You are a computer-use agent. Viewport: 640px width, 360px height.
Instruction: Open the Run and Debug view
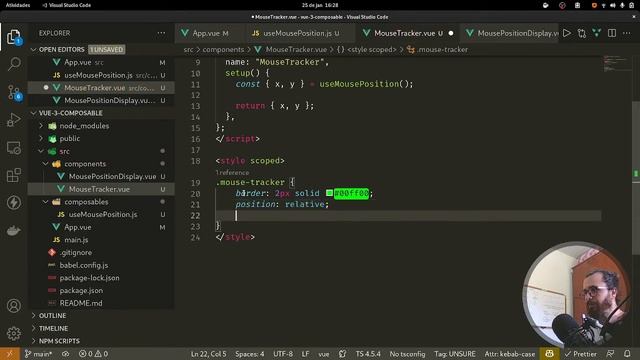(x=14, y=120)
